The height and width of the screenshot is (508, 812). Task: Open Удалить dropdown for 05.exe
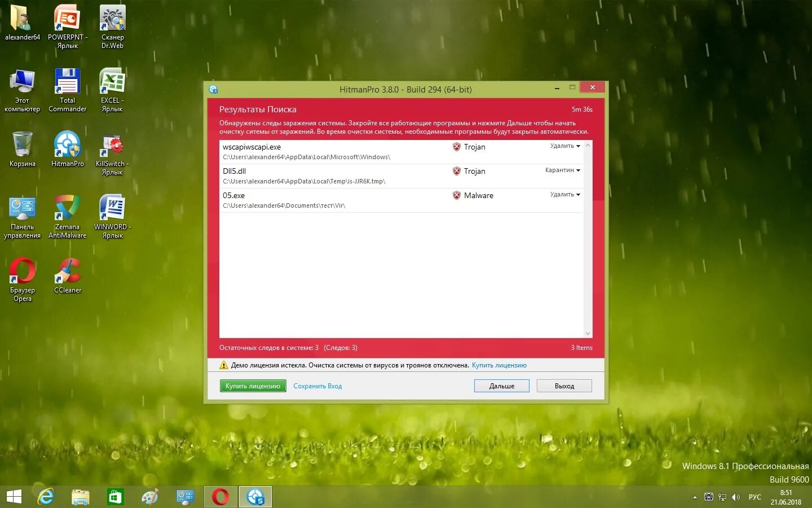click(565, 194)
